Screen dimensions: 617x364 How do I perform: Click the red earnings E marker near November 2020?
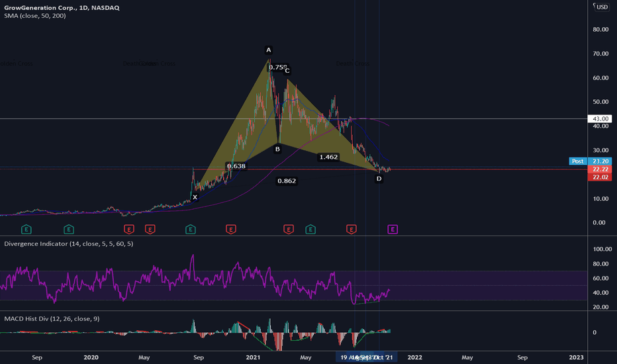click(230, 229)
